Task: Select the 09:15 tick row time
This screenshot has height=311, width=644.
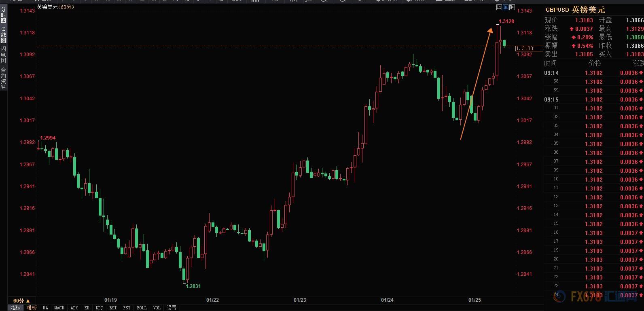Action: (551, 100)
